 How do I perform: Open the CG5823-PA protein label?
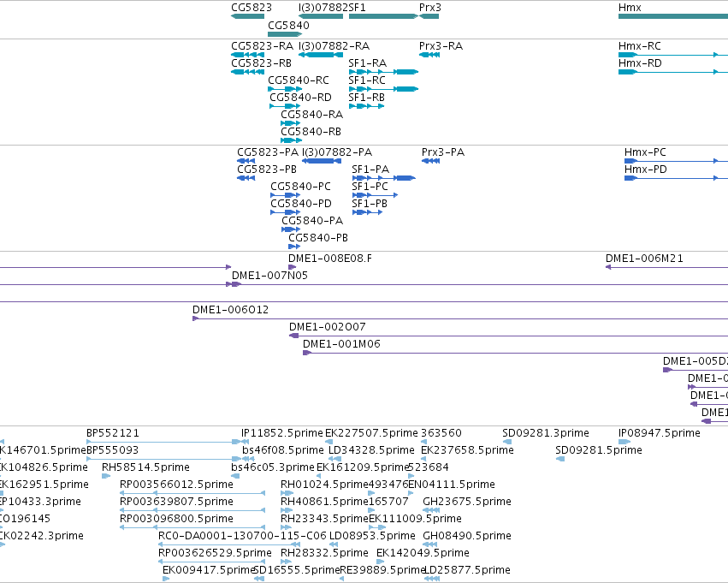pyautogui.click(x=268, y=152)
